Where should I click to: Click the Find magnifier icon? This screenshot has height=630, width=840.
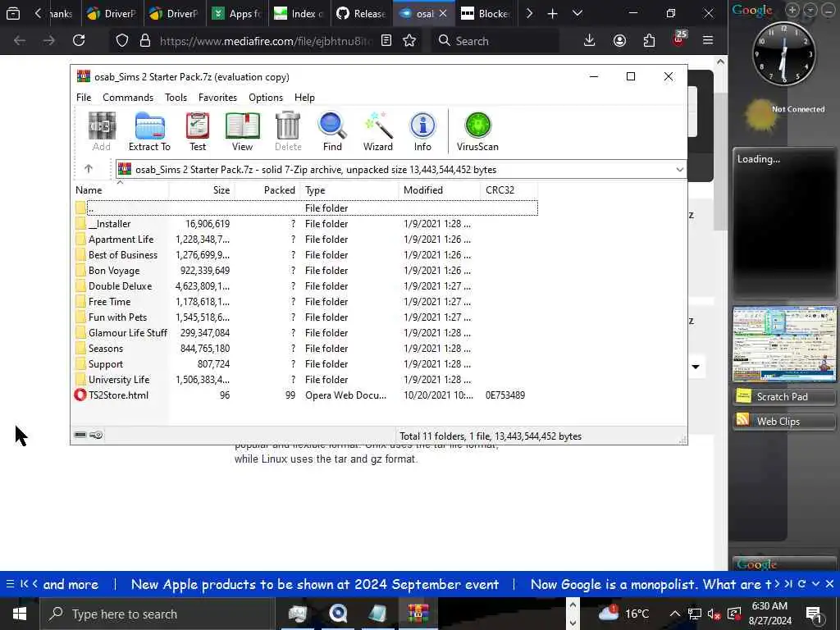pos(332,132)
